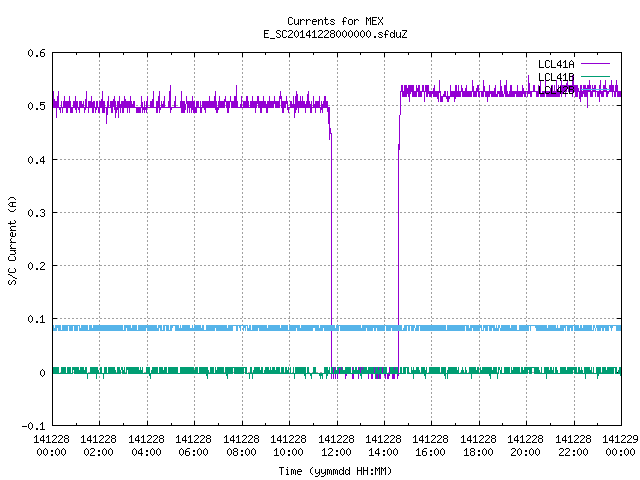The width and height of the screenshot is (640, 480).
Task: Click the 22:00 x-axis time label
Action: tap(573, 452)
